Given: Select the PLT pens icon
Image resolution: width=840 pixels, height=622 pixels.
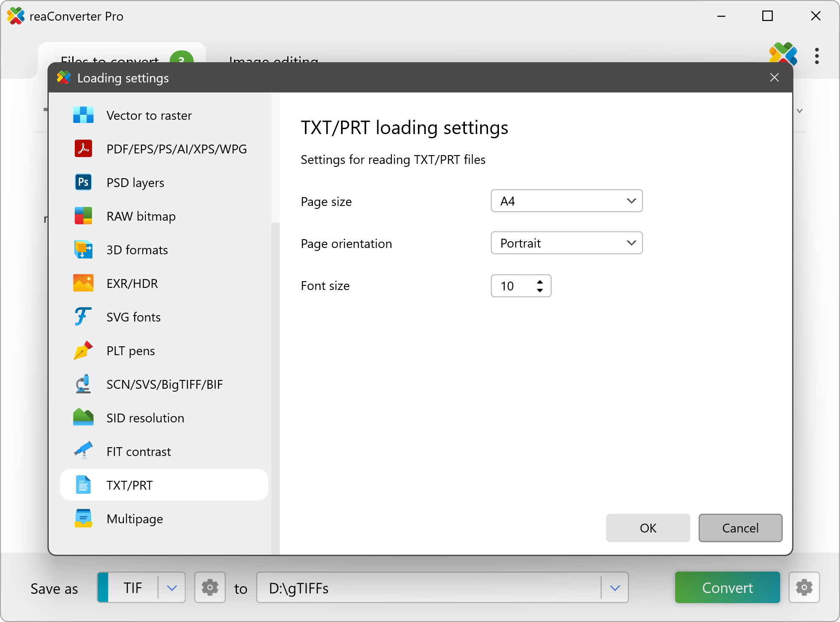Looking at the screenshot, I should tap(83, 351).
